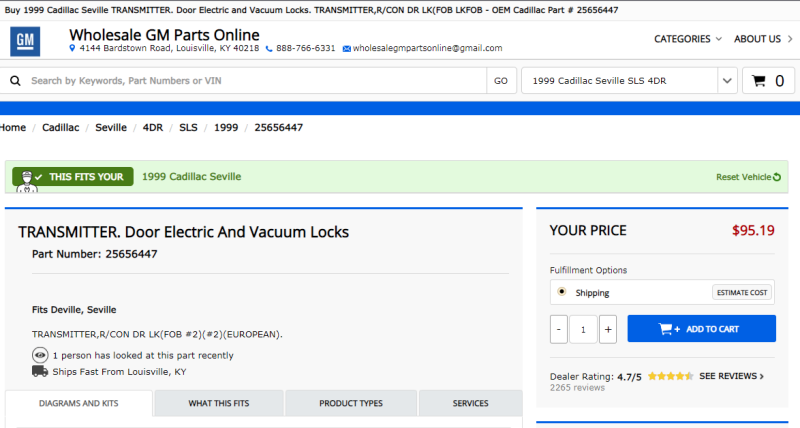This screenshot has width=800, height=428.
Task: Click the wholesalegmpartsonline@gmail.com email link
Action: (428, 48)
